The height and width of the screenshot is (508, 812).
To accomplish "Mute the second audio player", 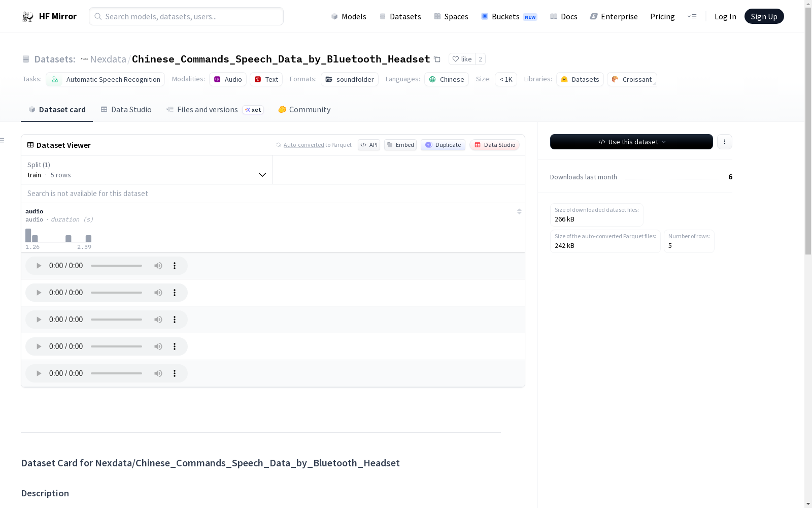I will click(158, 293).
